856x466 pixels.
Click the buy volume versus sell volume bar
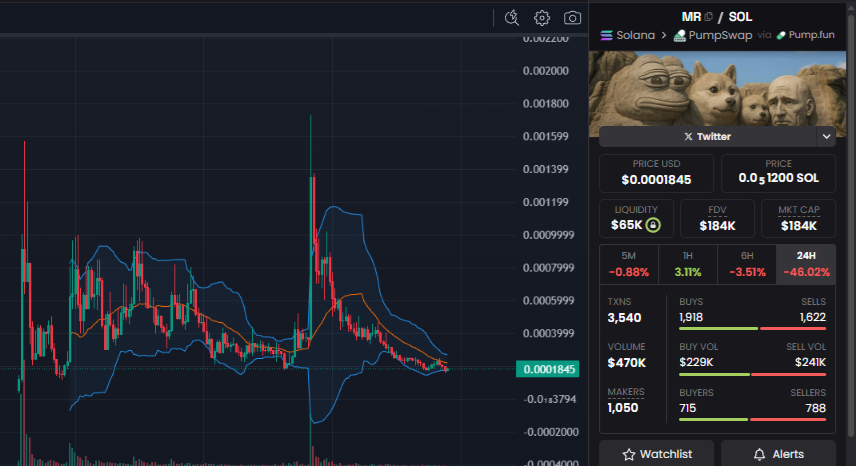(x=752, y=374)
